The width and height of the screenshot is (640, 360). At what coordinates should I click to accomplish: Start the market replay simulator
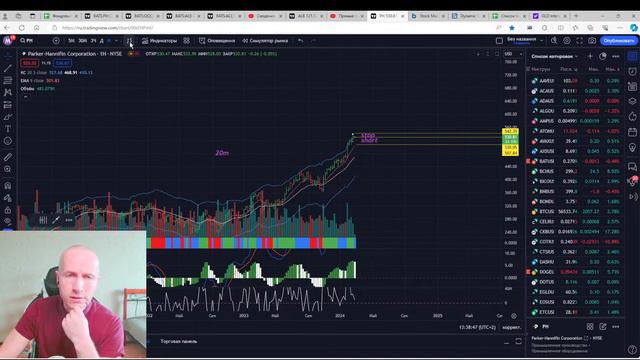click(x=265, y=41)
